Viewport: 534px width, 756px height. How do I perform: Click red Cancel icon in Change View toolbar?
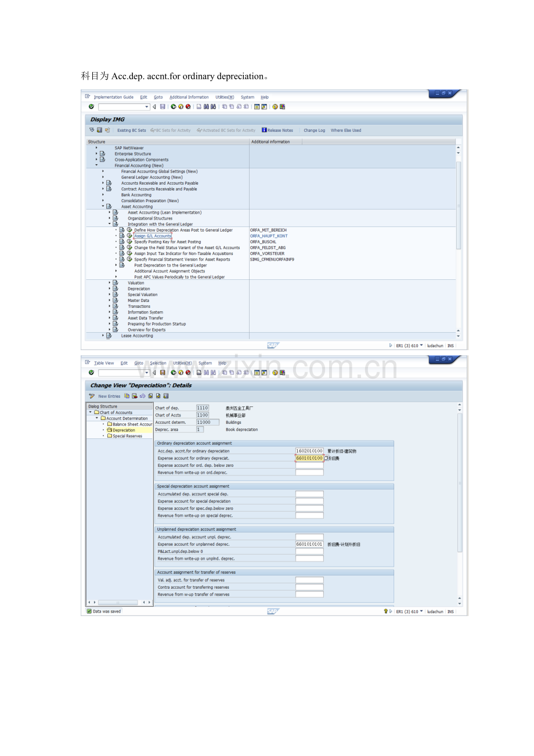point(188,373)
